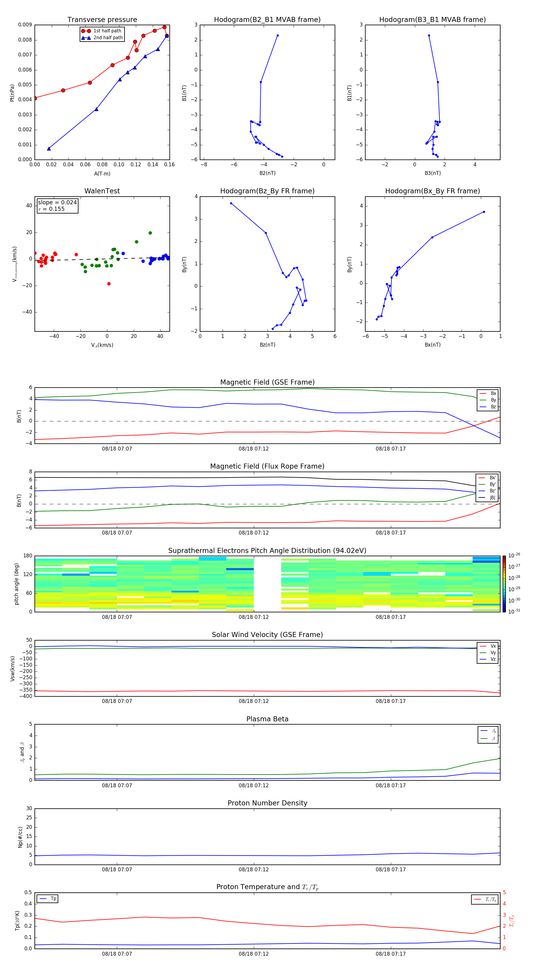Click the pitch angle colorbar scale
This screenshot has height=980, width=535.
coord(504,584)
